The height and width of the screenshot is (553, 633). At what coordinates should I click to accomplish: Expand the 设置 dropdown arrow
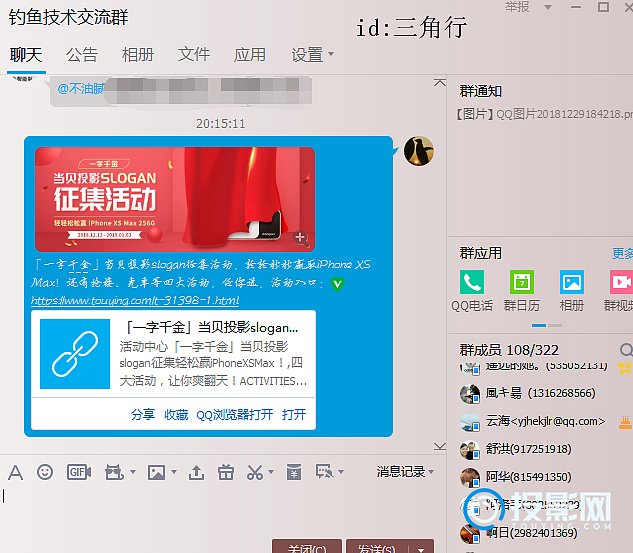coord(331,54)
